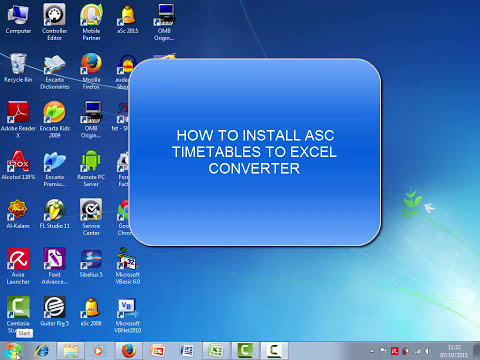Select the Adobe Reader X shortcut

point(18,120)
